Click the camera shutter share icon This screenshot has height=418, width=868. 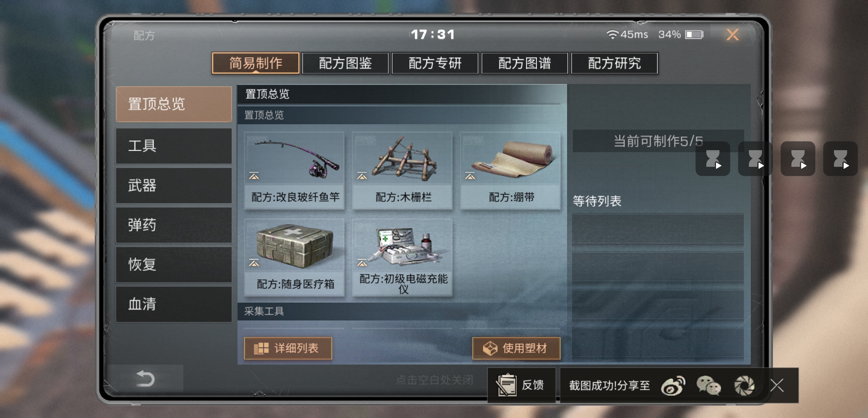(x=744, y=385)
